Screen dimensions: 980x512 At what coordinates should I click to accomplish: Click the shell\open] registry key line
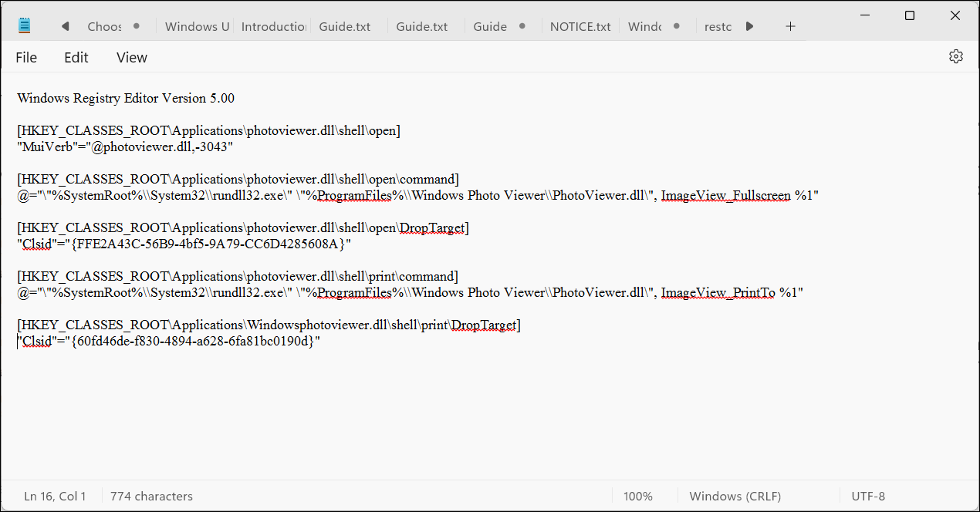coord(208,130)
